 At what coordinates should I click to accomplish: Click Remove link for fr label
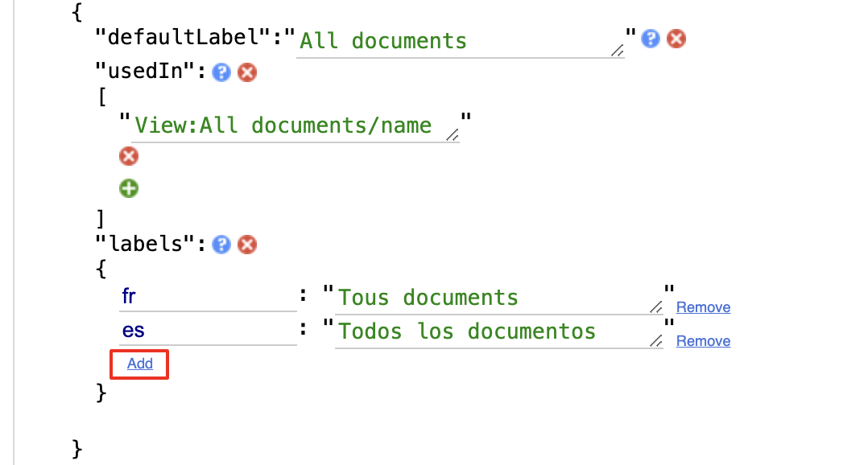point(703,307)
